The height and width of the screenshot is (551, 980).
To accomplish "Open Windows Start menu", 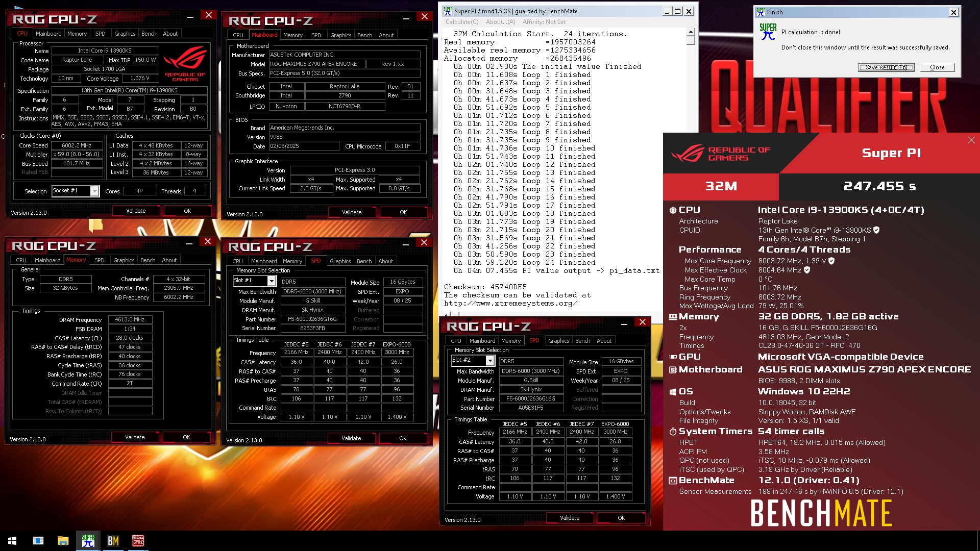I will [12, 541].
